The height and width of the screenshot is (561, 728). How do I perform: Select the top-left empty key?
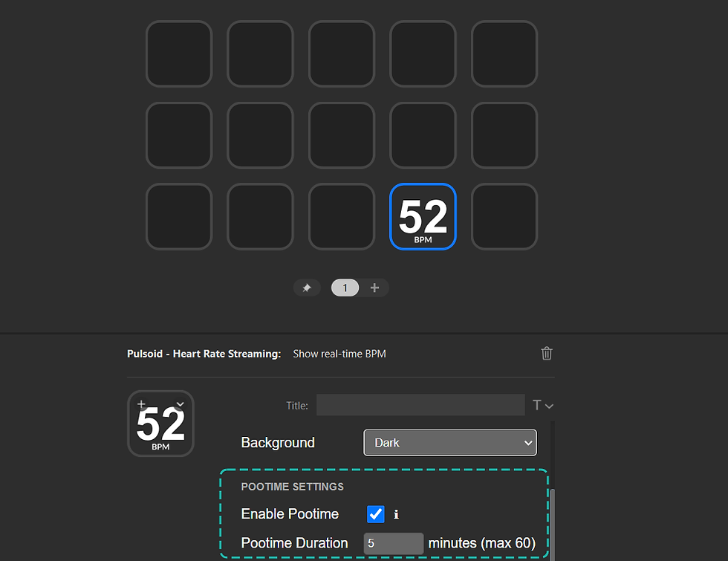(179, 53)
